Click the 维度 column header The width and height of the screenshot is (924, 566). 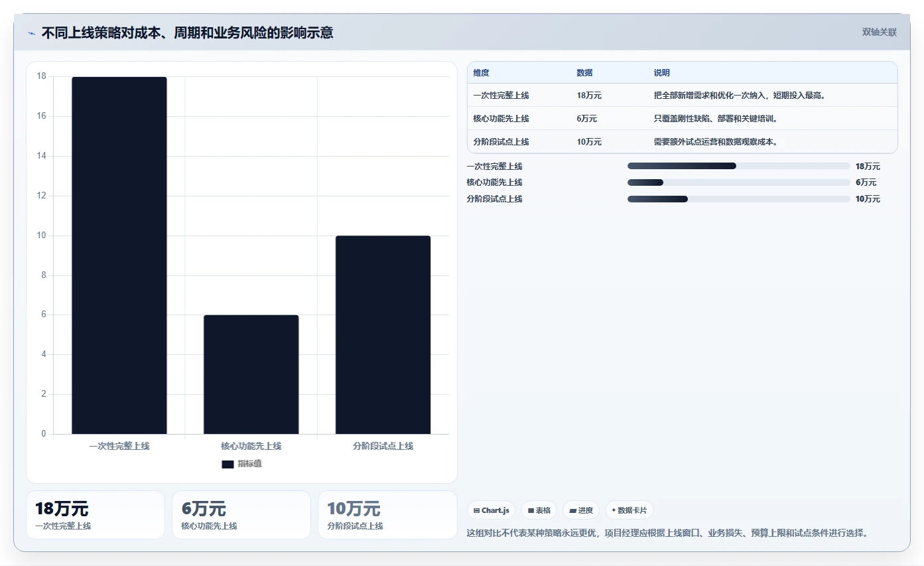click(482, 73)
